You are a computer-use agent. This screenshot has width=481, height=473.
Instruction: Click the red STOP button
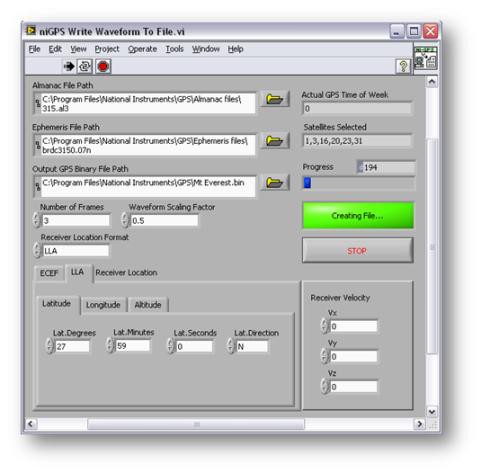coord(358,250)
